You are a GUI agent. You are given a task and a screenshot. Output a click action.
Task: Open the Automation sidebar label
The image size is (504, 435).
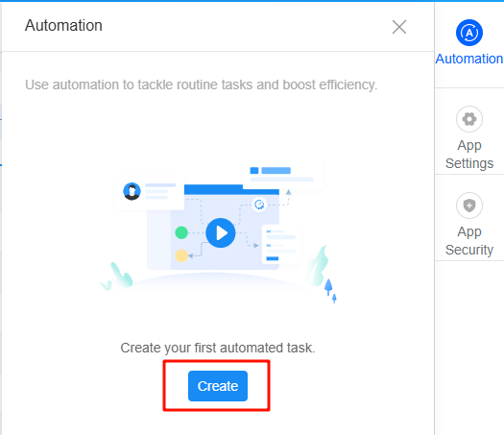click(469, 59)
